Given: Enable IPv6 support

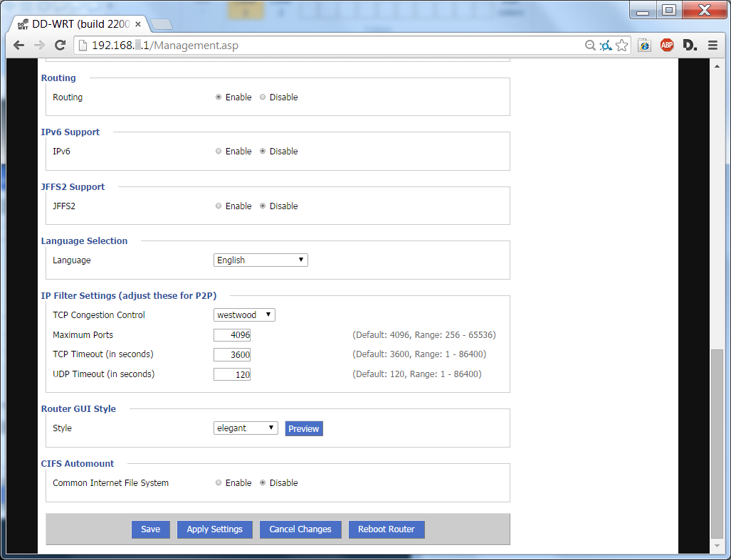Looking at the screenshot, I should click(x=219, y=151).
